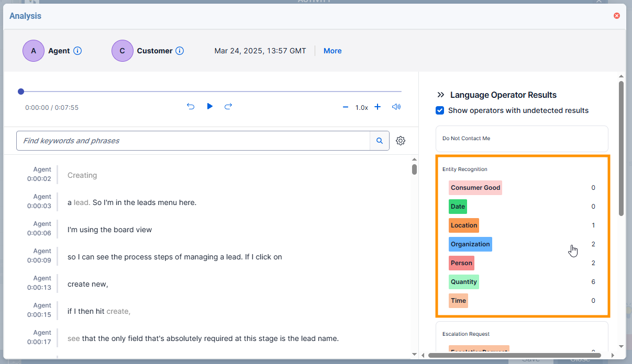
Task: Open transcript settings via the gear icon
Action: pyautogui.click(x=401, y=140)
